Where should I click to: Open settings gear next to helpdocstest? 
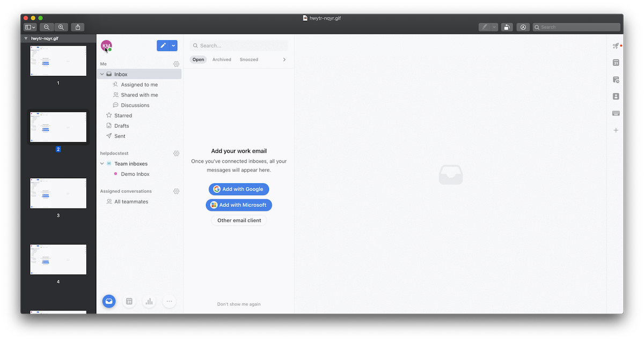(176, 153)
